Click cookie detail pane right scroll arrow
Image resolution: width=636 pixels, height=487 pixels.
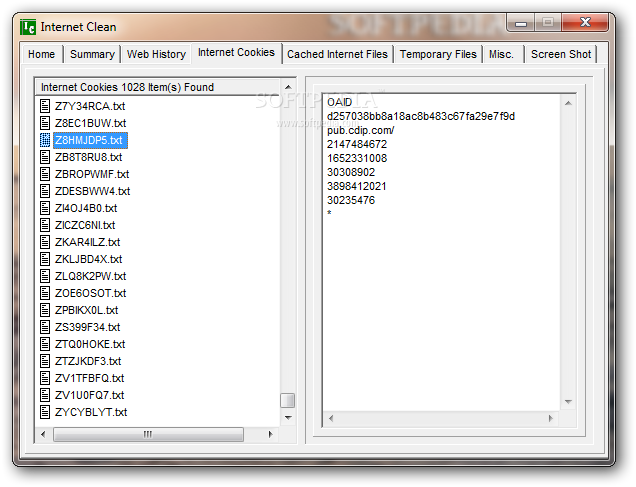coord(550,418)
